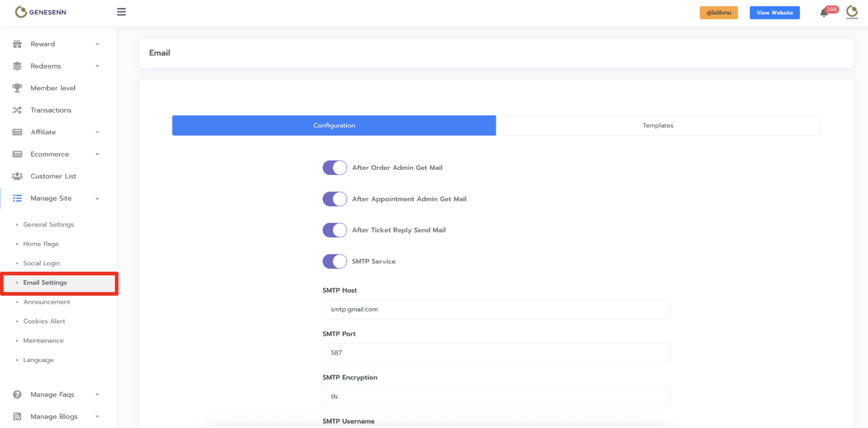Turn off the SMTP Service switch
The height and width of the screenshot is (428, 868).
(334, 261)
